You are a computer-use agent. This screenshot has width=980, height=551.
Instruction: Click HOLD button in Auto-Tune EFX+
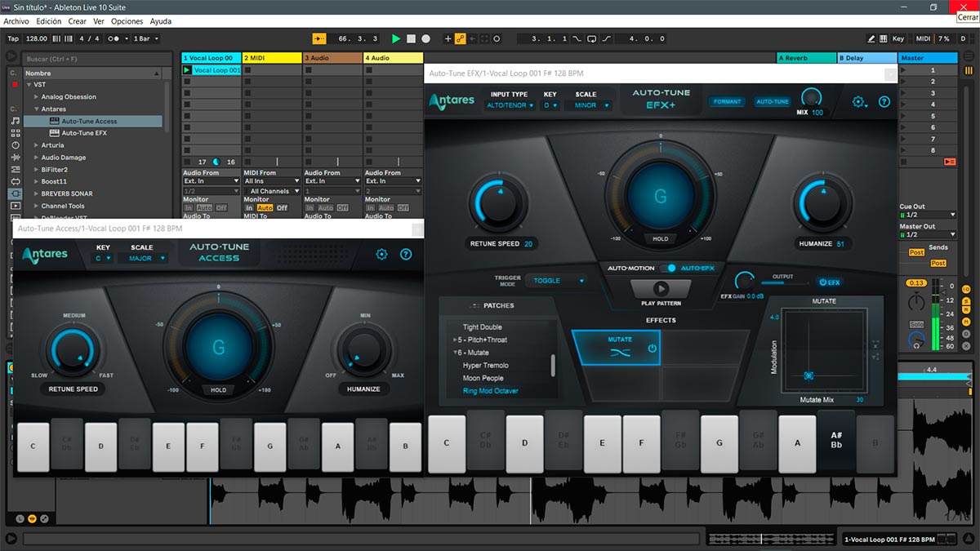(x=661, y=239)
